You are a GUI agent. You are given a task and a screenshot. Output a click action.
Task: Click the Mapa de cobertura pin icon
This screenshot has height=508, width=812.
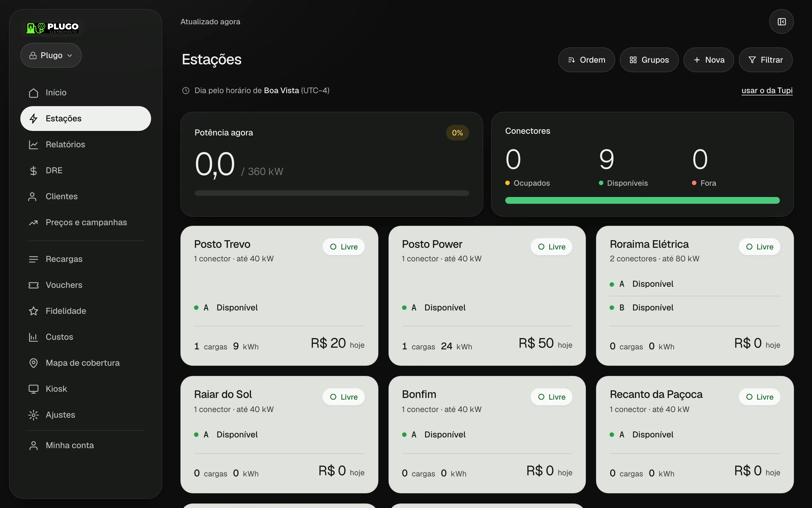click(x=33, y=363)
